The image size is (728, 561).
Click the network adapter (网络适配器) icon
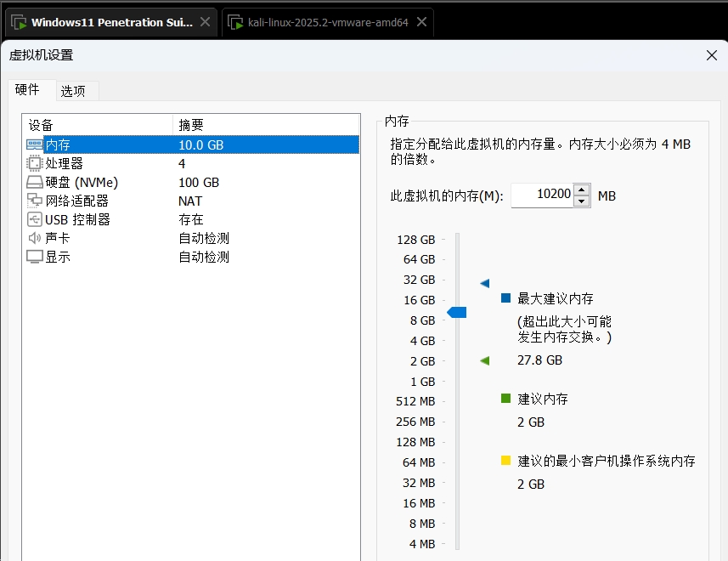click(x=35, y=201)
